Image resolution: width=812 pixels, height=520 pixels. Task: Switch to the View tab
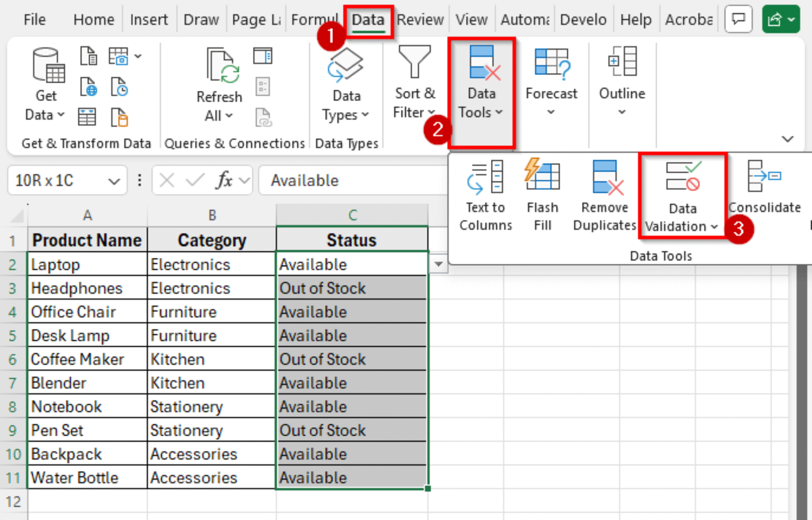[471, 19]
